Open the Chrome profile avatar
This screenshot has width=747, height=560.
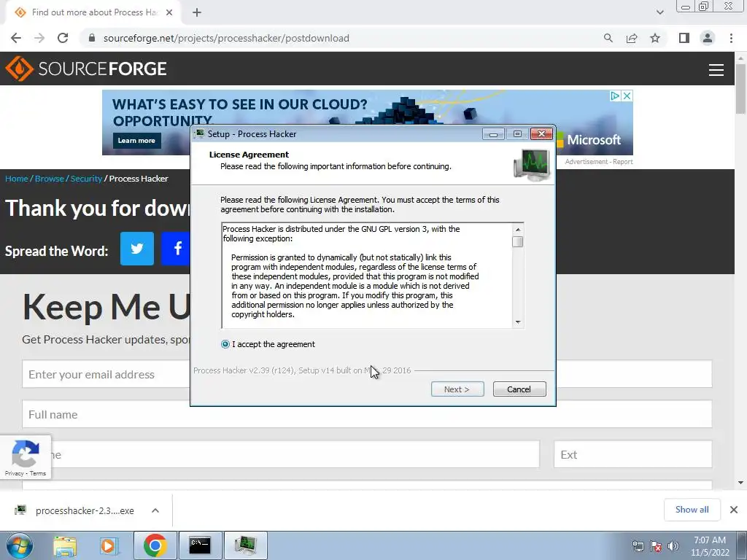tap(708, 38)
